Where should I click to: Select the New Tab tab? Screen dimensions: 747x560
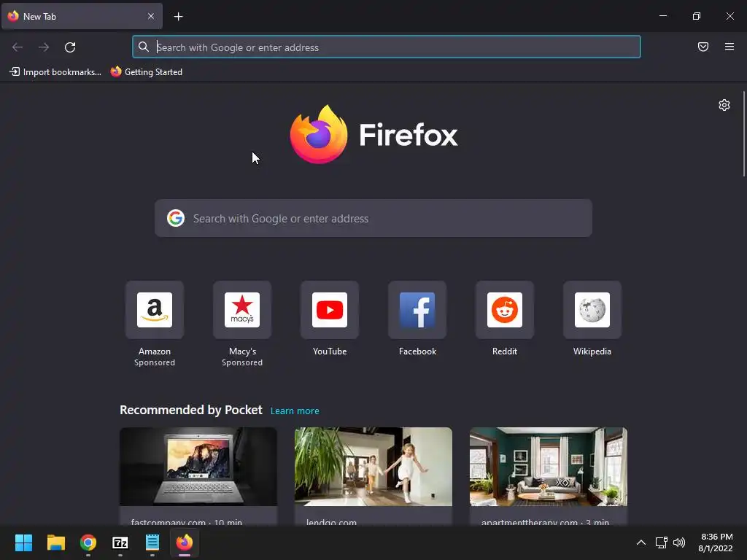coord(82,16)
